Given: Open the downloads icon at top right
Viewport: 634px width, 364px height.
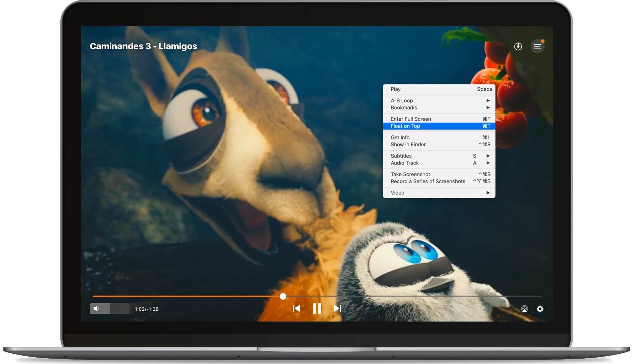Looking at the screenshot, I should pos(518,47).
